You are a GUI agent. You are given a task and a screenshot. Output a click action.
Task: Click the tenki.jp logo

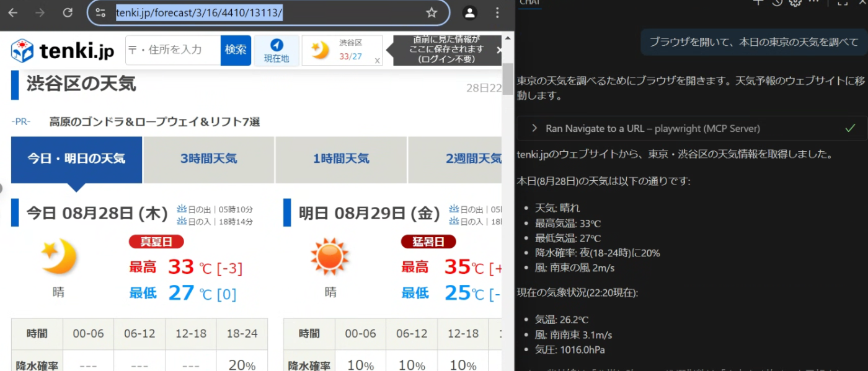click(63, 51)
